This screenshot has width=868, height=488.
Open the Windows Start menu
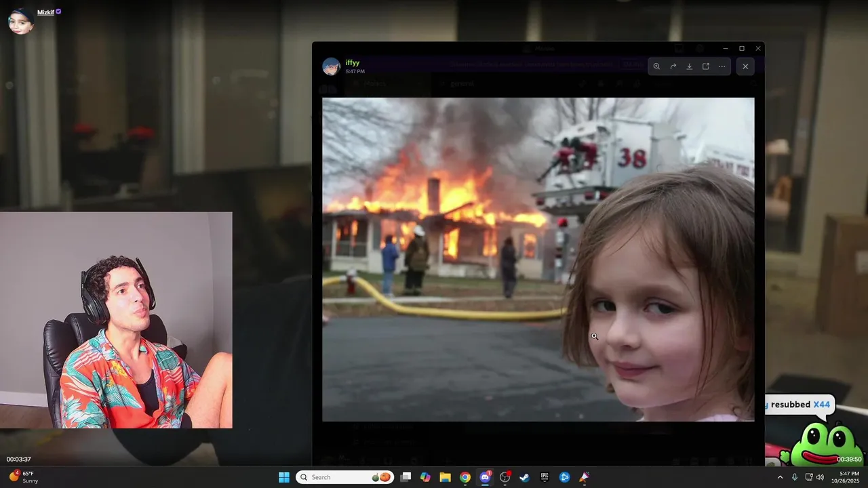point(284,477)
